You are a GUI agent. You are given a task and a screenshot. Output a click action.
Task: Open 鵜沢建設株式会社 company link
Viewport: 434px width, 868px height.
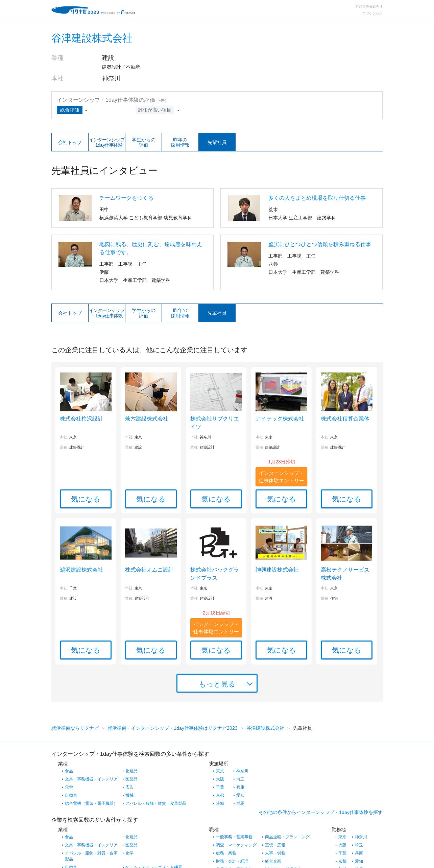(81, 570)
